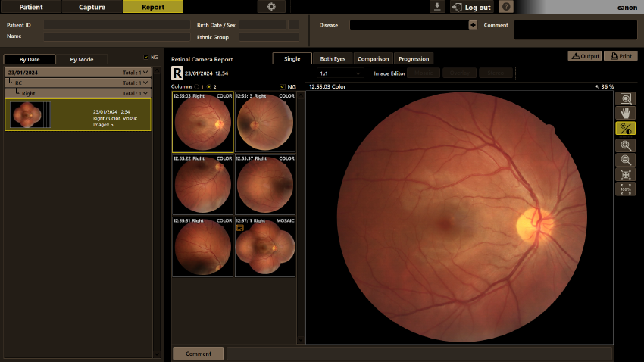644x362 pixels.
Task: Toggle NG checkbox above thumbnail grid
Action: click(282, 86)
